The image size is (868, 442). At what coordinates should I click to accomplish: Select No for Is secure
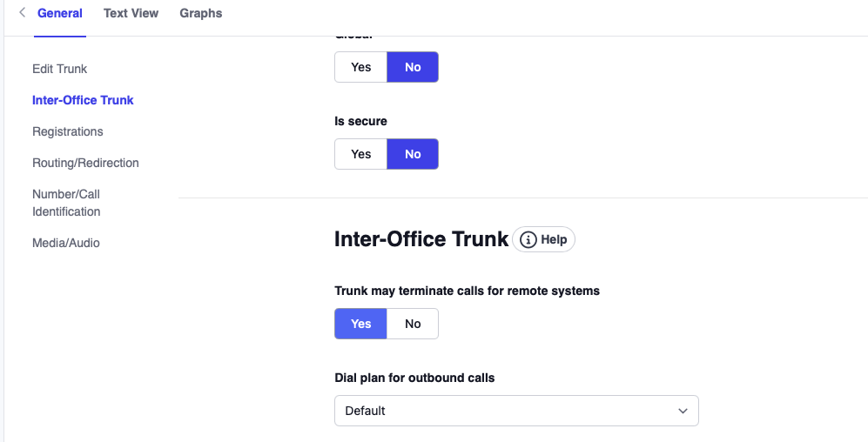pos(413,154)
